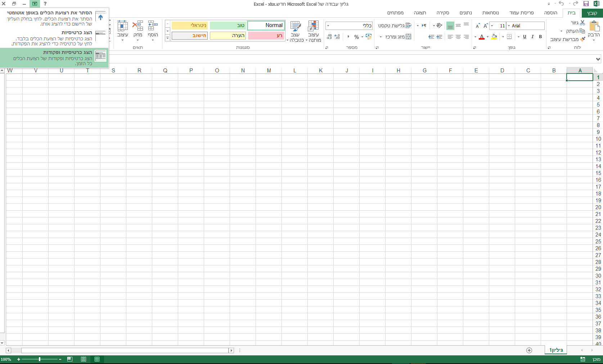The width and height of the screenshot is (603, 364).
Task: Apply percent style to the cell
Action: coord(356,37)
